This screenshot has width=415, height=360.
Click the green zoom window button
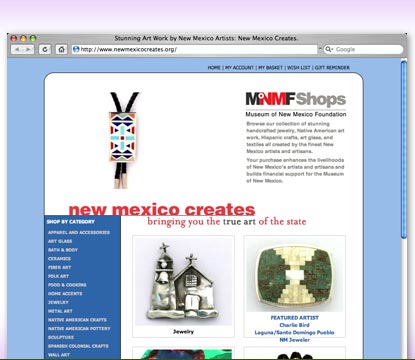(33, 38)
